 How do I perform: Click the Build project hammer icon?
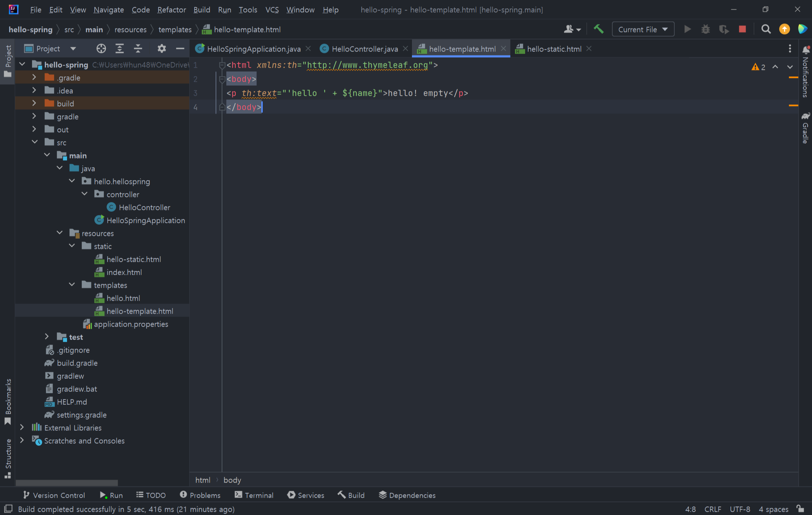pos(599,29)
